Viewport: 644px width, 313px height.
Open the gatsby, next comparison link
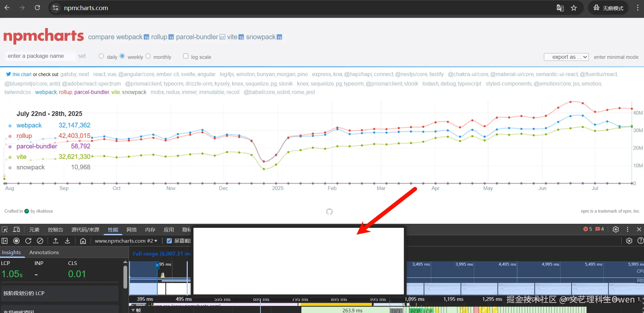click(75, 74)
